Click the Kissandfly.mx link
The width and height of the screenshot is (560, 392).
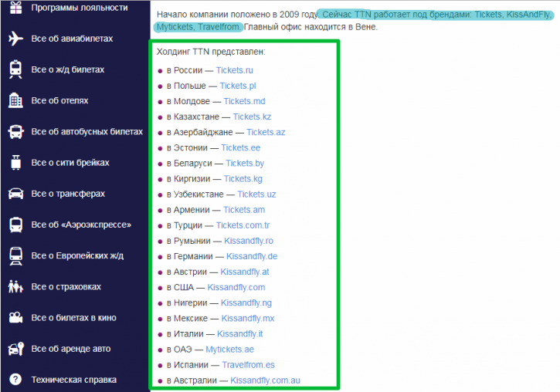(248, 319)
